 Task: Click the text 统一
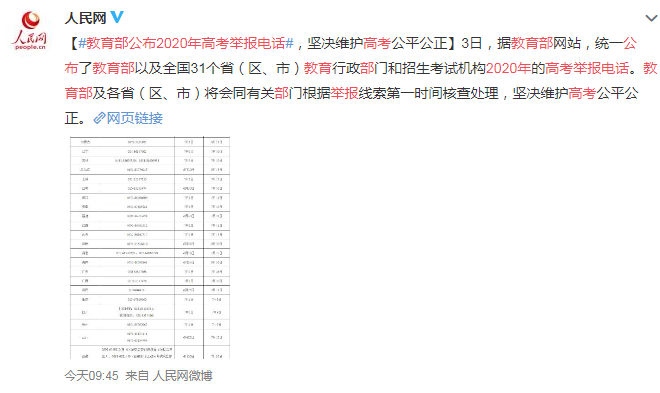(x=609, y=43)
